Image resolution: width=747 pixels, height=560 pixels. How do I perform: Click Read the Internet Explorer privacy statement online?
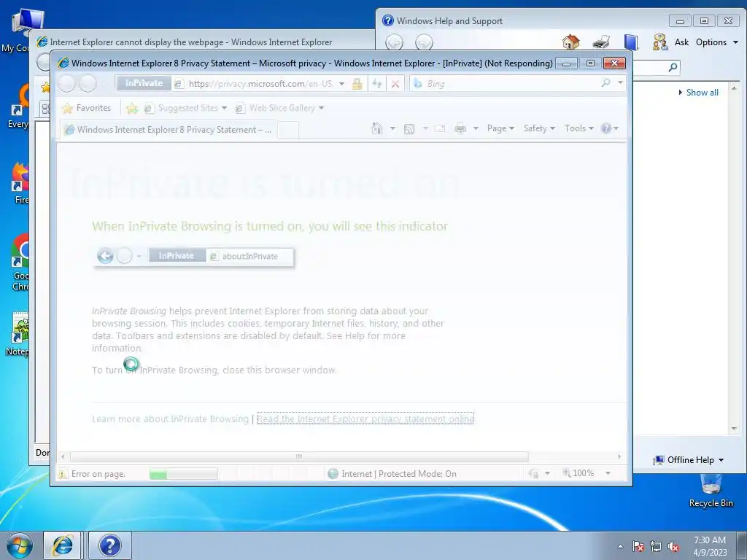pos(365,419)
